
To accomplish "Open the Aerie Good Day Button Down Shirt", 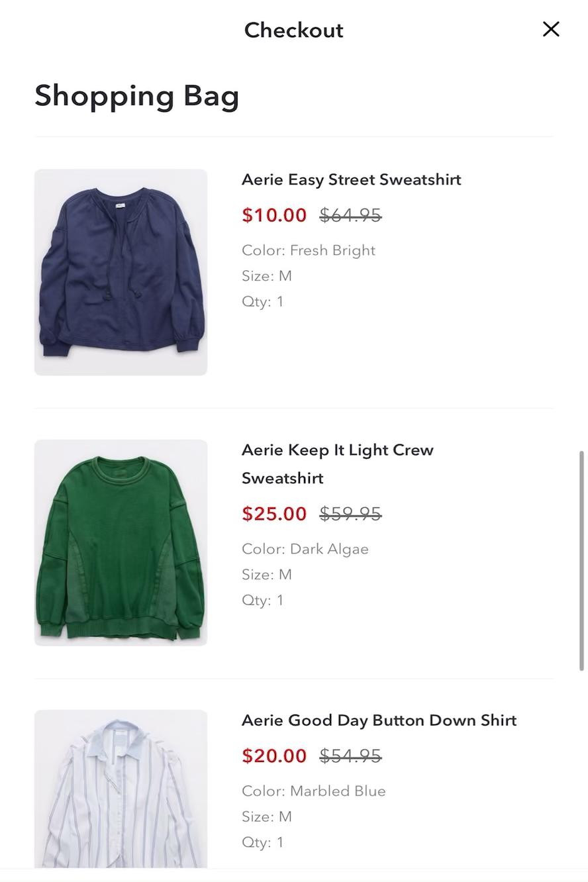I will (378, 719).
